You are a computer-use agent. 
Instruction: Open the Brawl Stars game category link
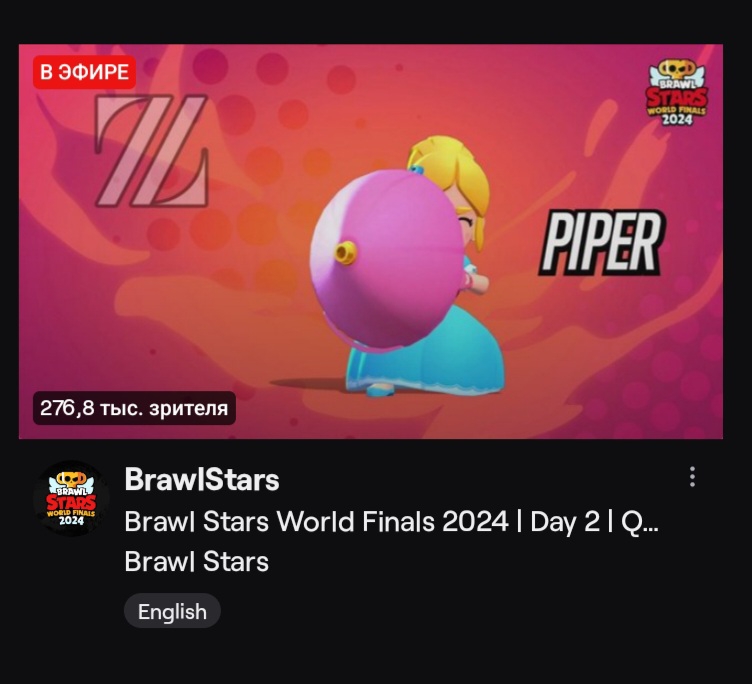[x=197, y=562]
